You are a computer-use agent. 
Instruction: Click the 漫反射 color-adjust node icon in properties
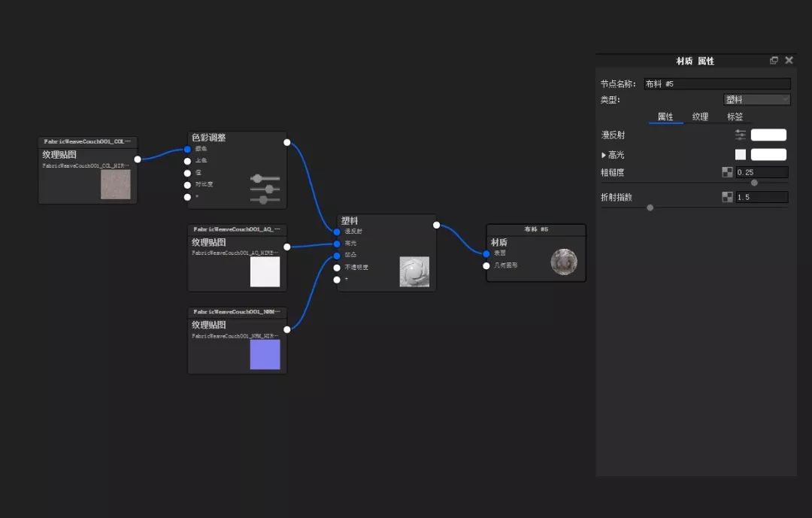coord(741,135)
